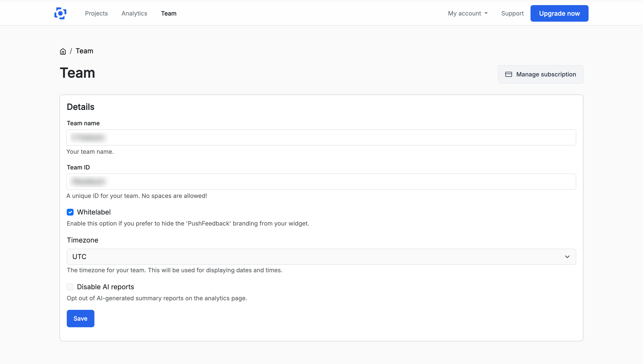The width and height of the screenshot is (643, 364).
Task: Expand the My account menu
Action: (465, 13)
